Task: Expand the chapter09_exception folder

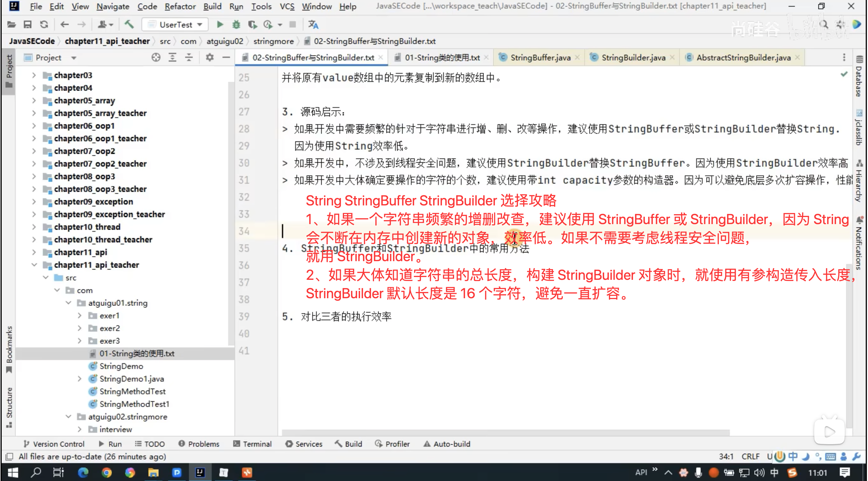Action: [34, 202]
